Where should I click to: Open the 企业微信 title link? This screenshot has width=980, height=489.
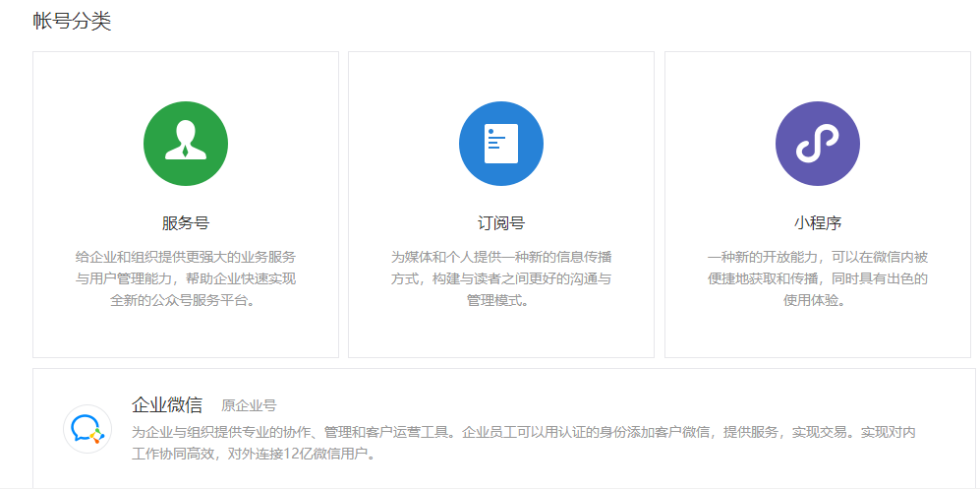[x=167, y=405]
